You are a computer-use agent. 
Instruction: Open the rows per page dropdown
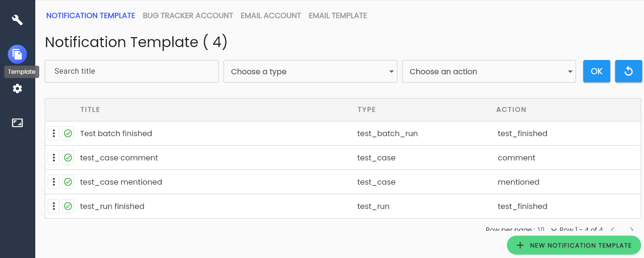(x=547, y=230)
